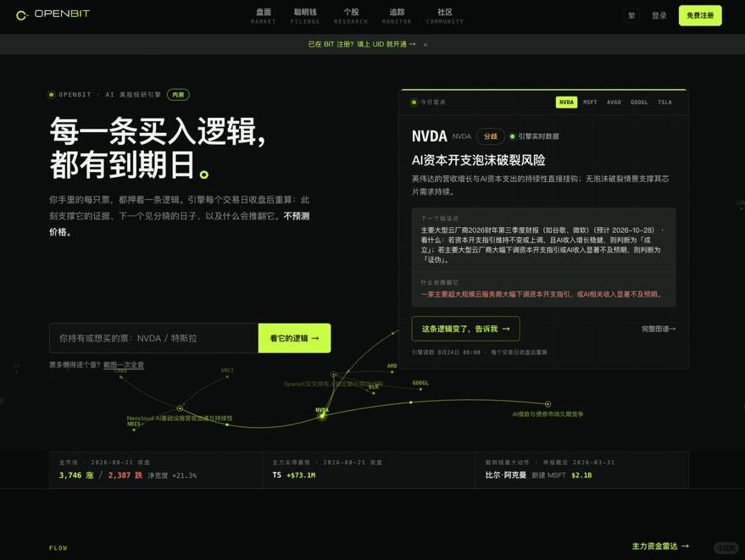Click the 看它的逻辑 button
745x560 pixels.
pos(295,338)
